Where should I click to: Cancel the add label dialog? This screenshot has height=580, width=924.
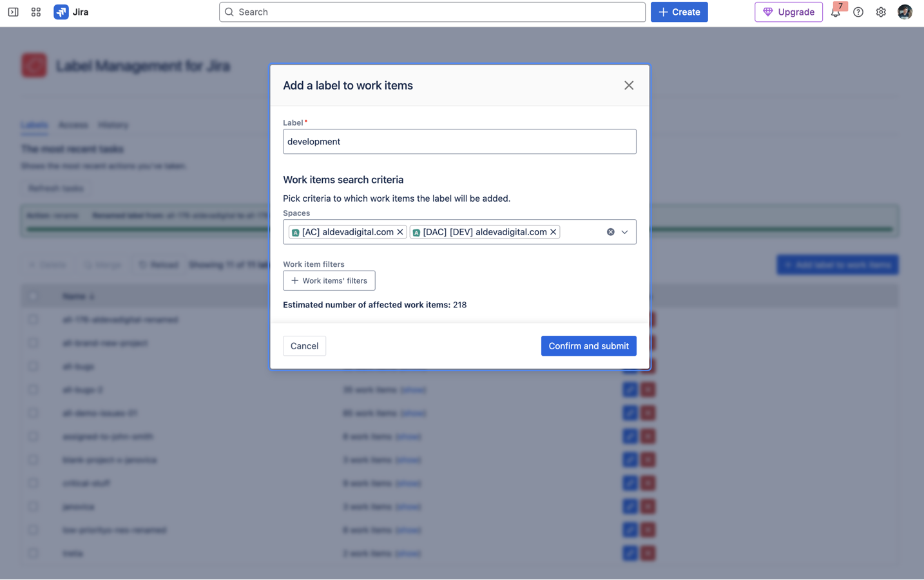pos(304,346)
